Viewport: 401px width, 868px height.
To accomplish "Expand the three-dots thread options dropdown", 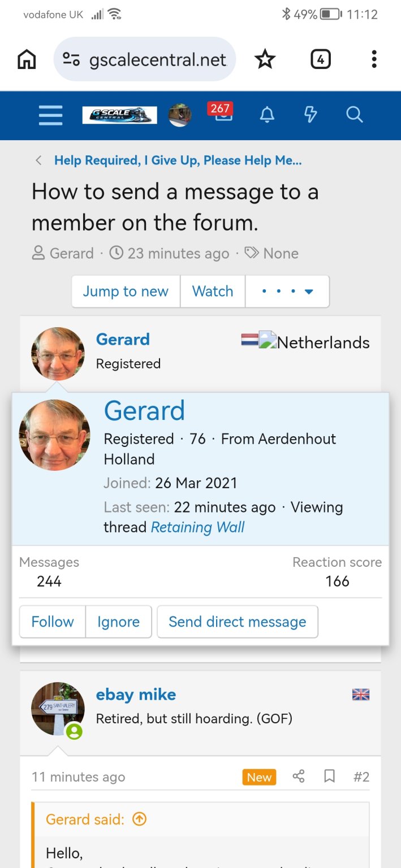I will [287, 292].
